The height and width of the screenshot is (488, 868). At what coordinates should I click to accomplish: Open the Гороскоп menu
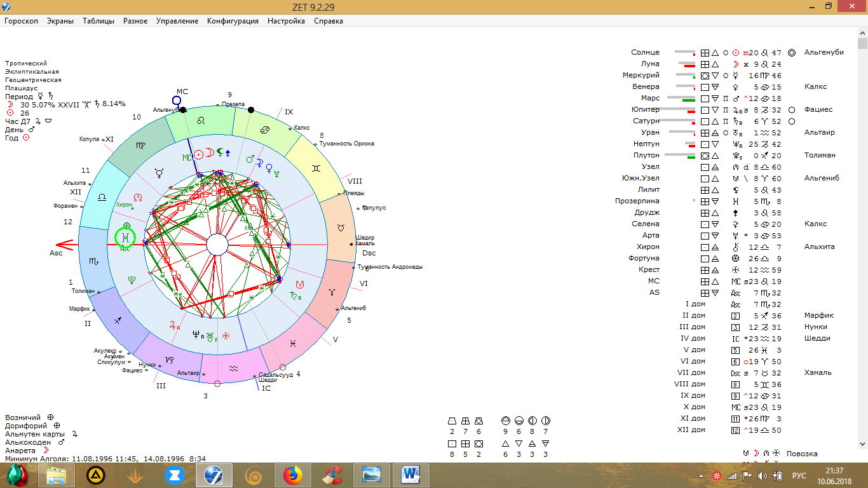point(22,21)
